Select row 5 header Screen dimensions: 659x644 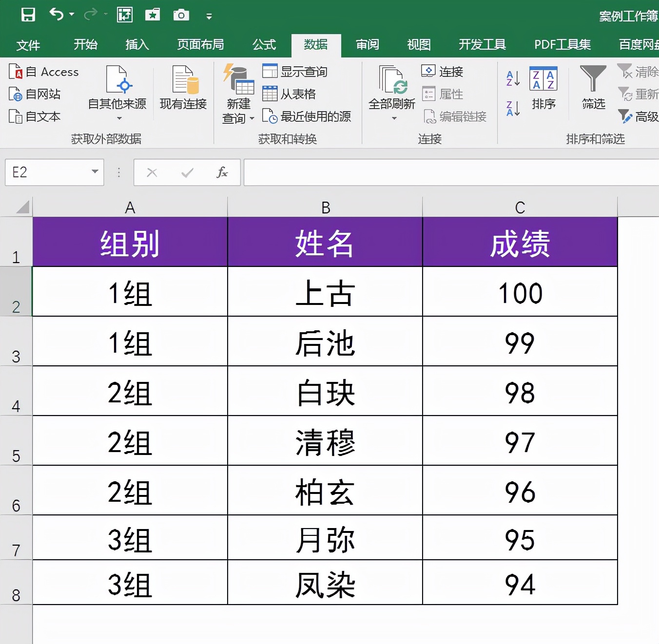[16, 441]
